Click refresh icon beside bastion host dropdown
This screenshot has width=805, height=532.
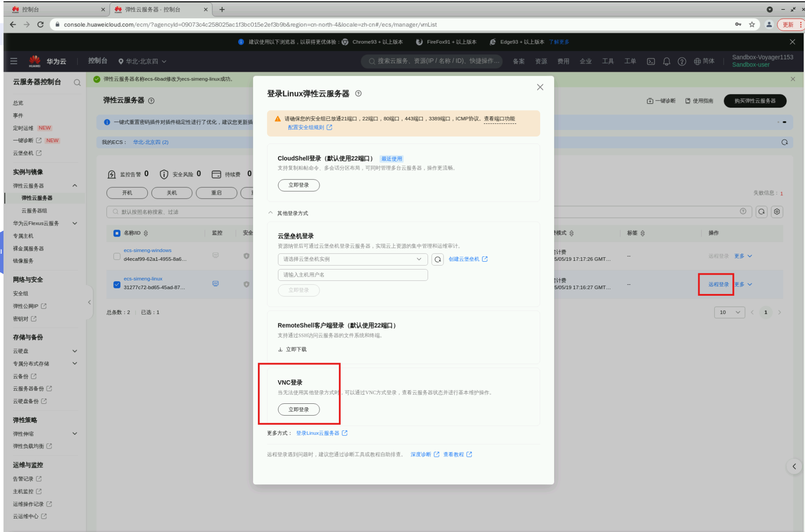click(x=437, y=259)
